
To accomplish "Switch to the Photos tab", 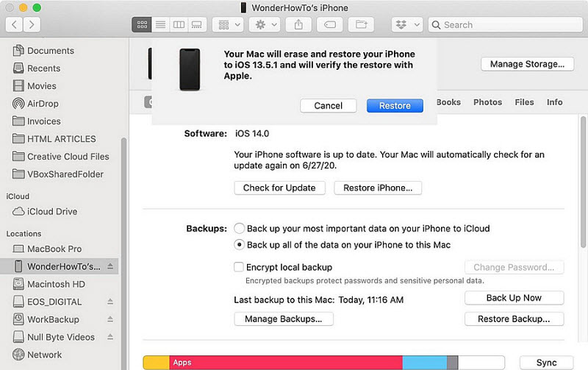I will 487,102.
